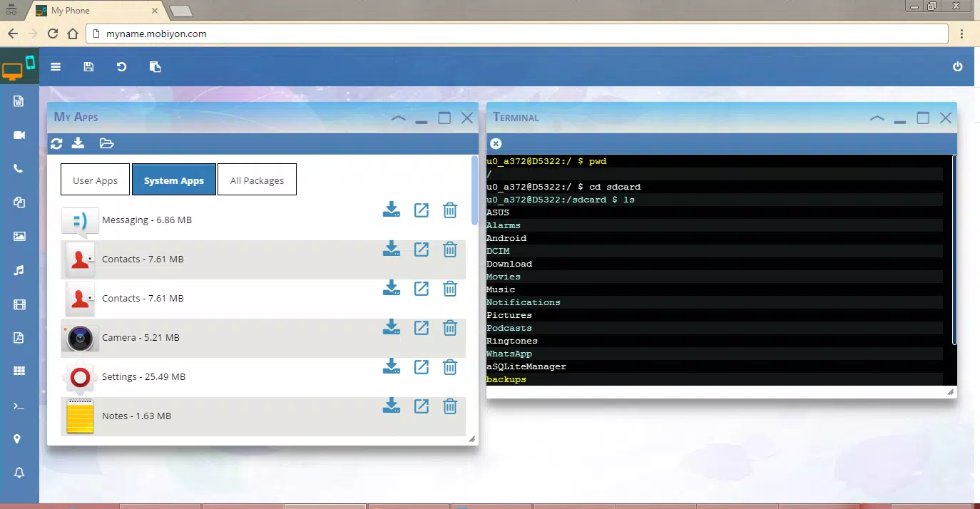Click the My Apps list vertical scrollbar
The image size is (980, 509).
475,190
